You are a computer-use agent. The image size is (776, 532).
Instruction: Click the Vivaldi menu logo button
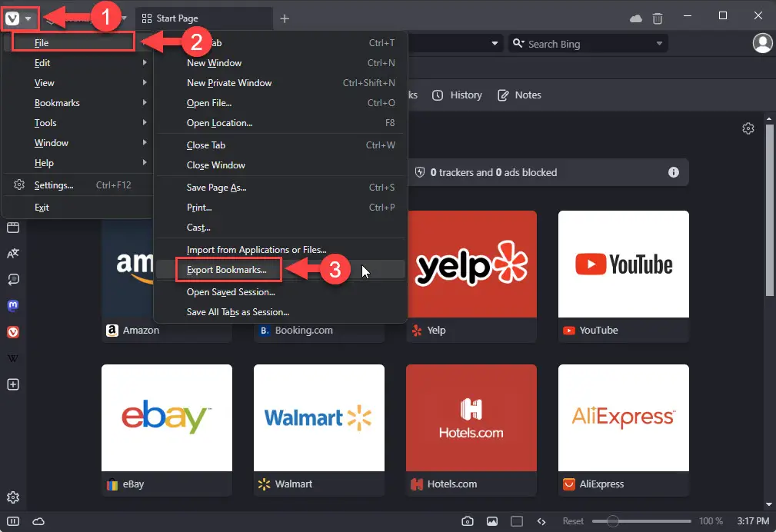(12, 18)
